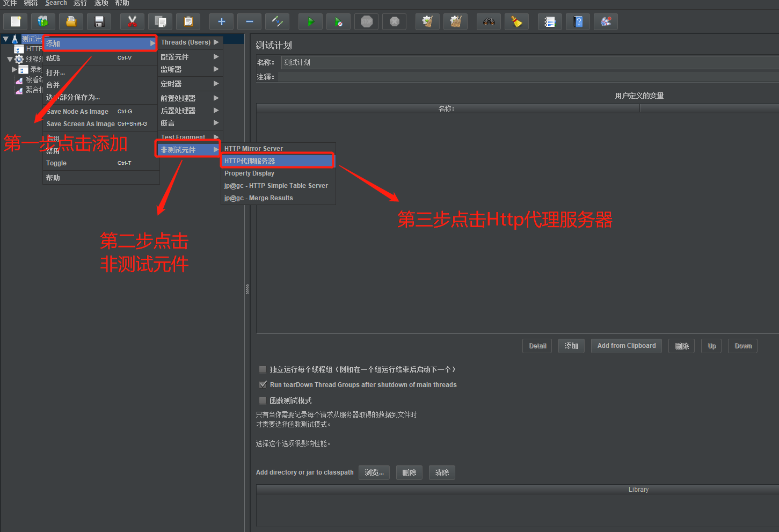This screenshot has height=532, width=779.
Task: Choose HTTP Mirror Server from the submenu
Action: pos(278,149)
